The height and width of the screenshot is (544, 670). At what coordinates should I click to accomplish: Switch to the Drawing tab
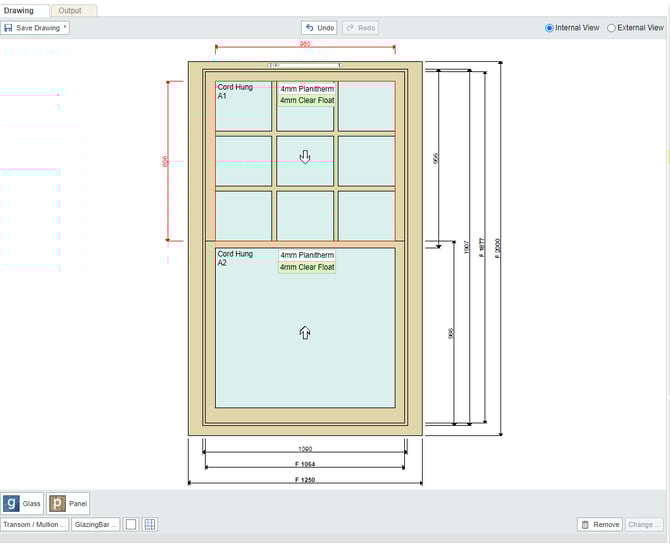click(18, 10)
